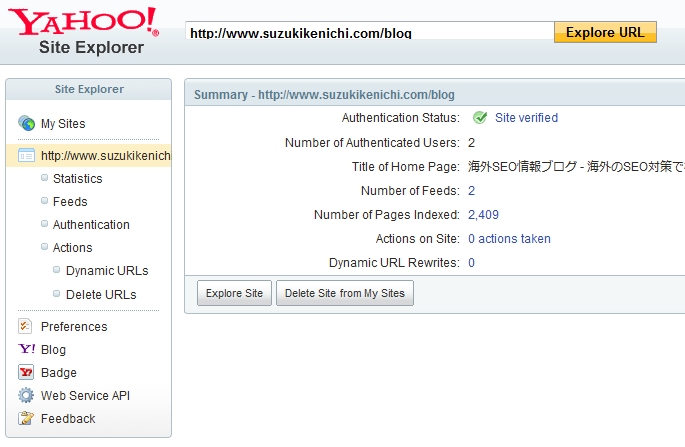This screenshot has height=447, width=685.
Task: Click the Site Explorer sidebar header
Action: point(89,89)
